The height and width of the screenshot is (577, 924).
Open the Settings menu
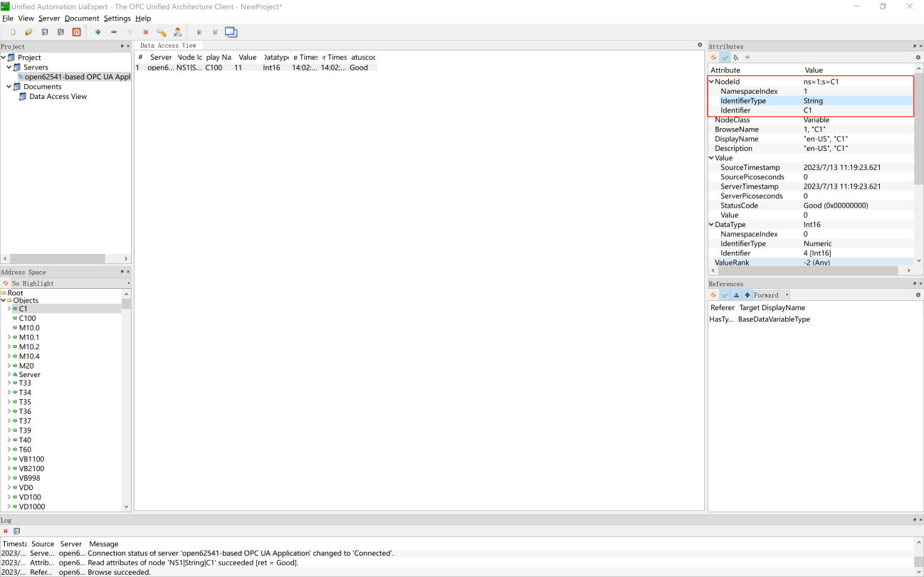pyautogui.click(x=117, y=18)
